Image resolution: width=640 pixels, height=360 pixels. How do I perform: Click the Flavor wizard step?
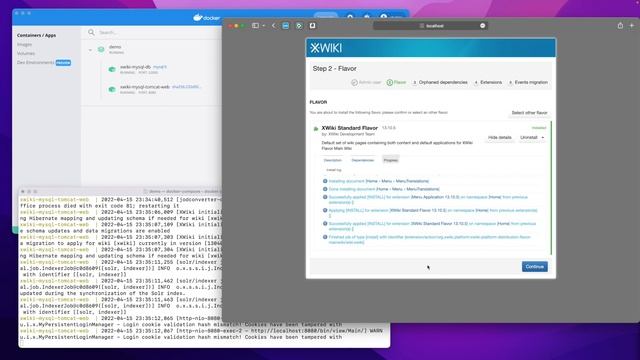[x=396, y=82]
